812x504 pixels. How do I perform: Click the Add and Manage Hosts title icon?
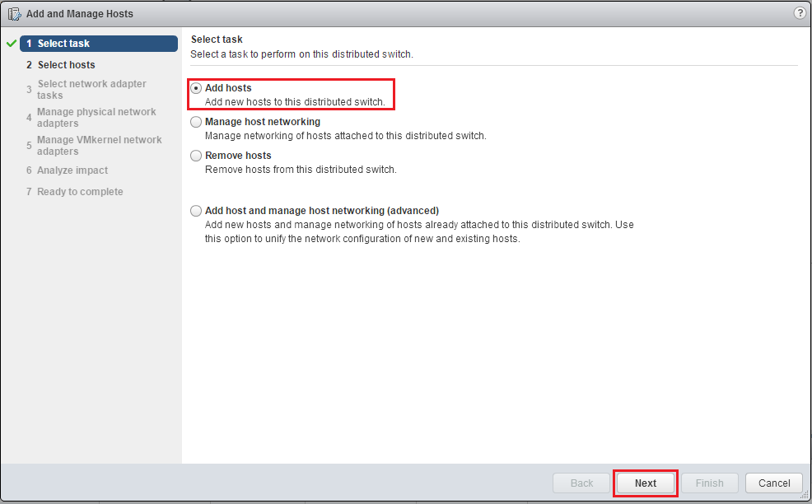coord(14,14)
